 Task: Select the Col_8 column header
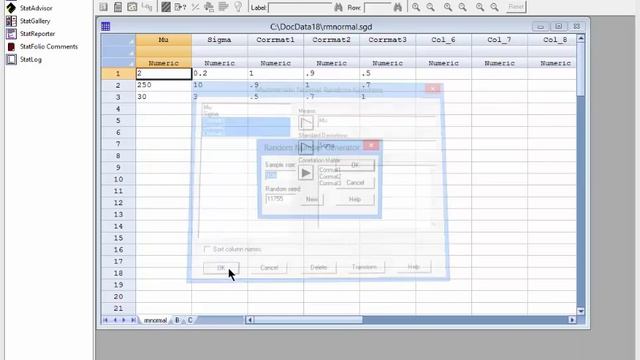(552, 40)
